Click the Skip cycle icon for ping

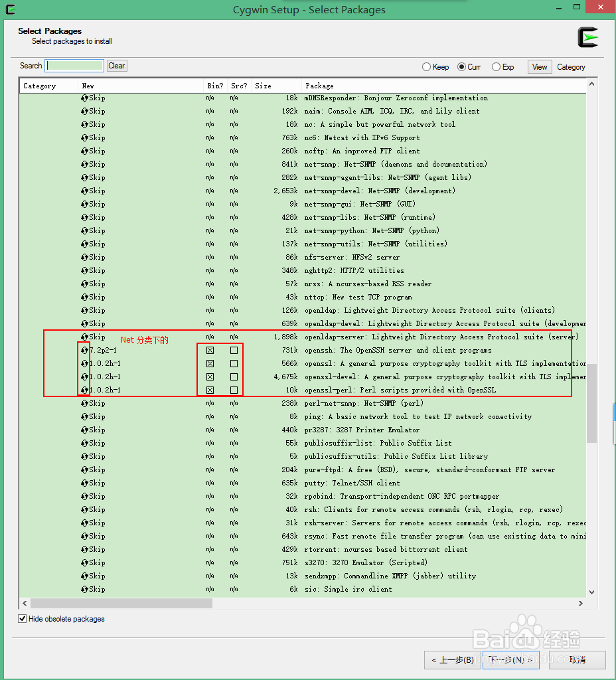click(84, 416)
